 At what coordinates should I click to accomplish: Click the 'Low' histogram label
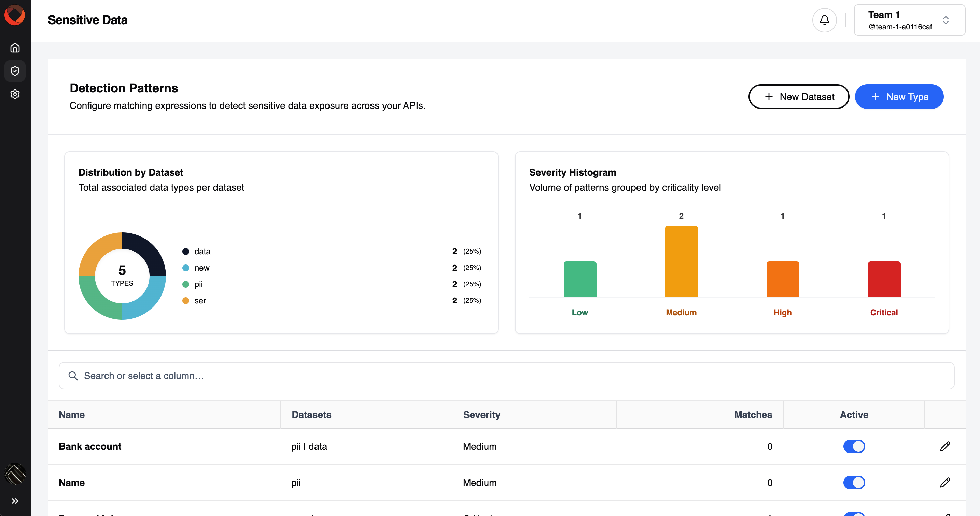pyautogui.click(x=580, y=312)
